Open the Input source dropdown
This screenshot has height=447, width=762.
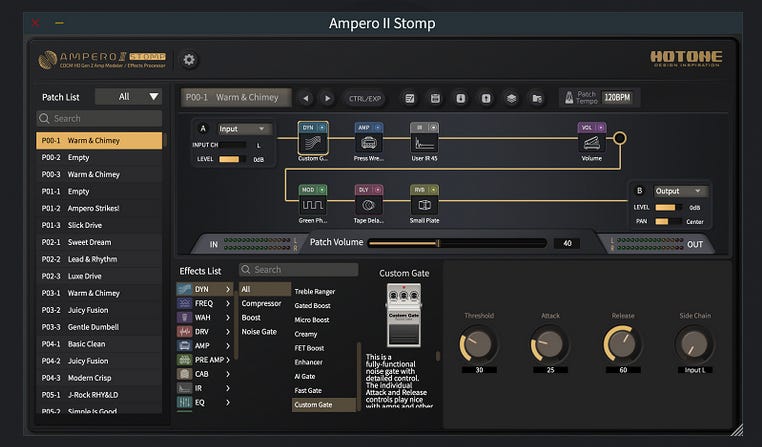tap(244, 129)
